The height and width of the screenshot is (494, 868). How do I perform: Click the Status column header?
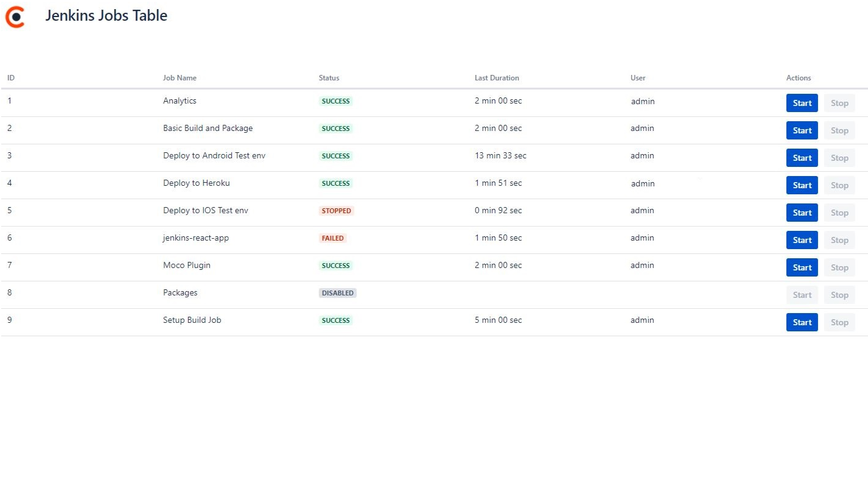click(329, 78)
